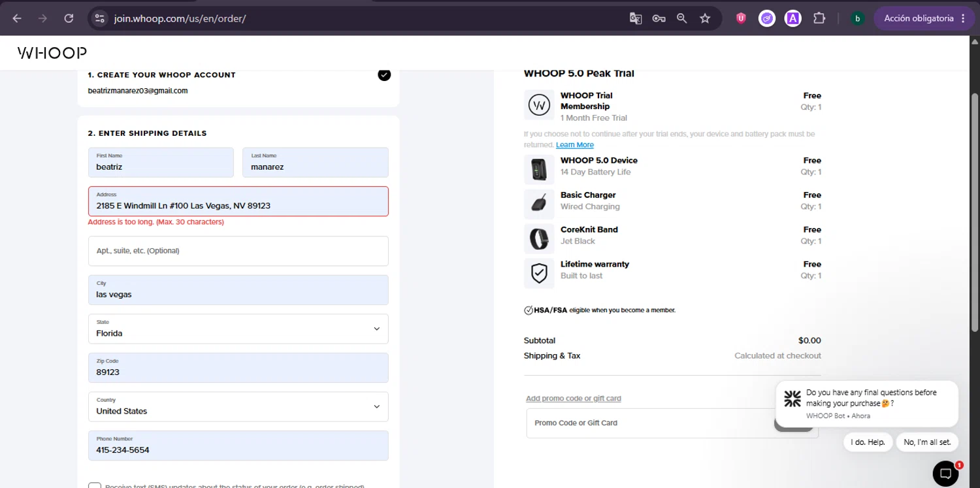This screenshot has width=980, height=488.
Task: Click the translate page icon
Action: pyautogui.click(x=635, y=18)
